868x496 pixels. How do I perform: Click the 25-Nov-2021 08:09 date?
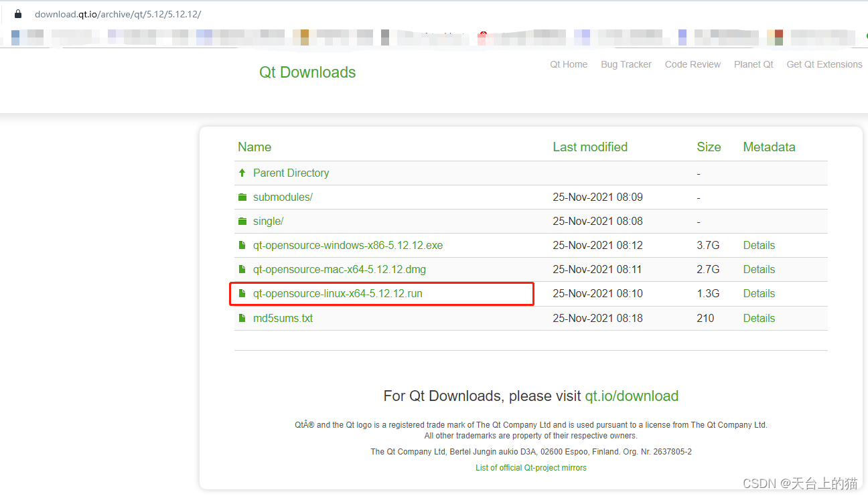597,197
